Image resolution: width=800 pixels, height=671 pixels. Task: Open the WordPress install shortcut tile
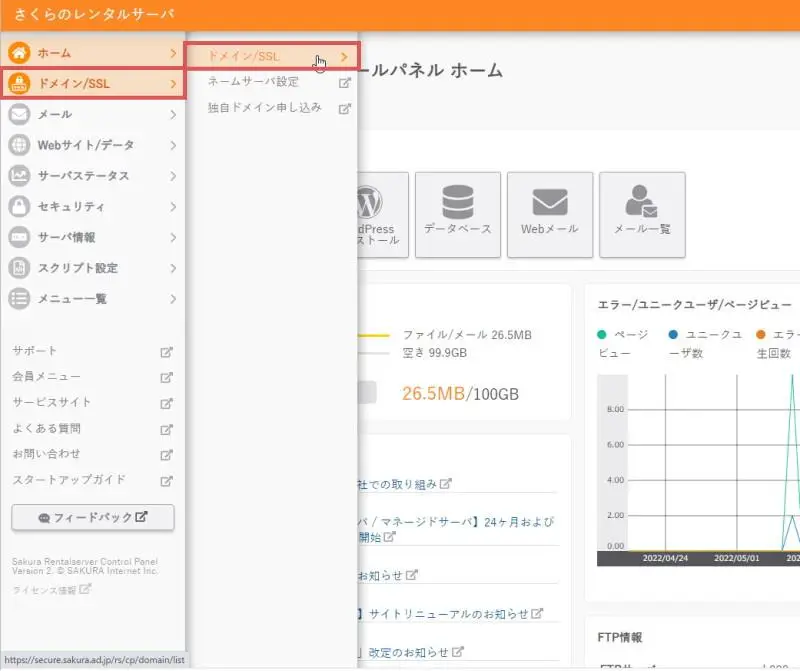[383, 215]
